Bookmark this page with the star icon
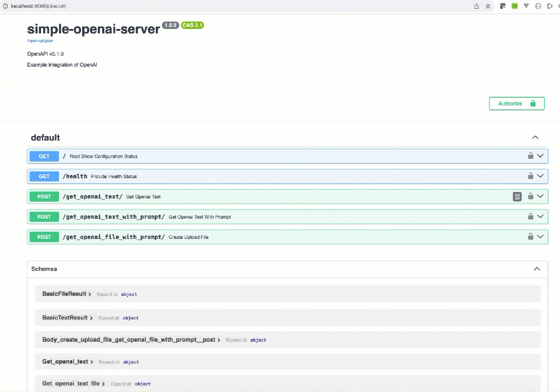Screen dimensions: 560x392 pos(488,6)
